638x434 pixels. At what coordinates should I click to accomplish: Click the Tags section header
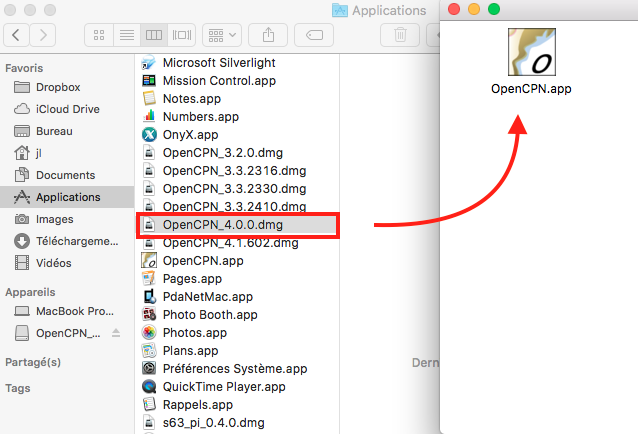coord(17,388)
